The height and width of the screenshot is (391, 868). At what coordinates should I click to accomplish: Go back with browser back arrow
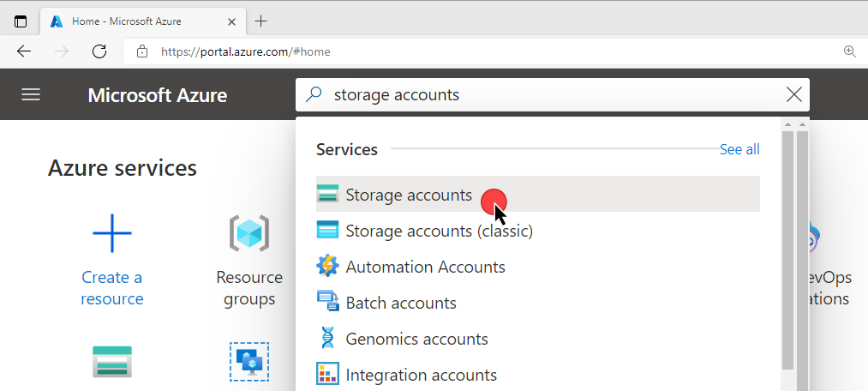[x=24, y=51]
